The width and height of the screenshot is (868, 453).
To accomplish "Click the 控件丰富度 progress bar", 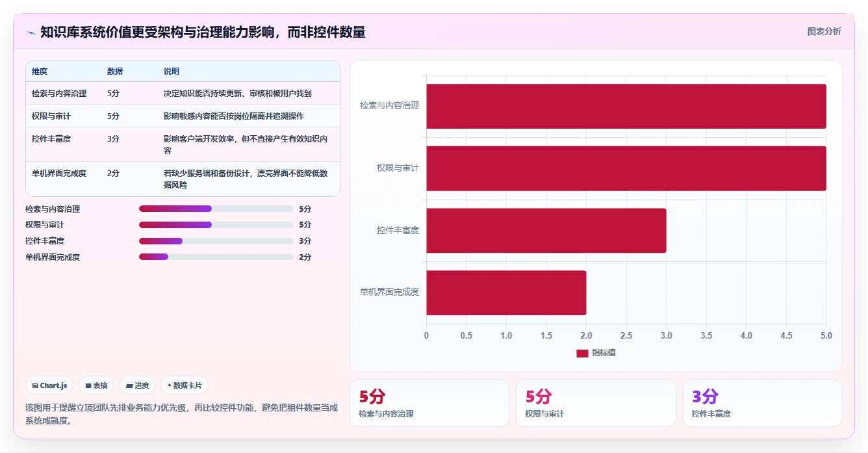I will coord(216,241).
